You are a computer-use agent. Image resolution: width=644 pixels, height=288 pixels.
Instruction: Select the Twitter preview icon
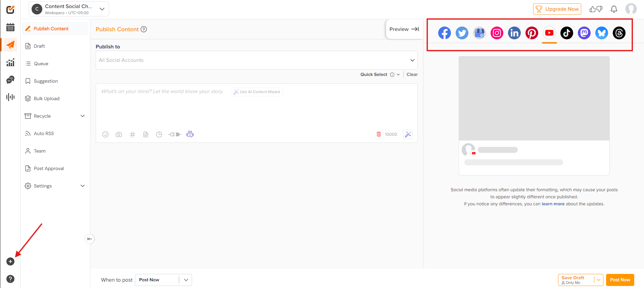[462, 33]
